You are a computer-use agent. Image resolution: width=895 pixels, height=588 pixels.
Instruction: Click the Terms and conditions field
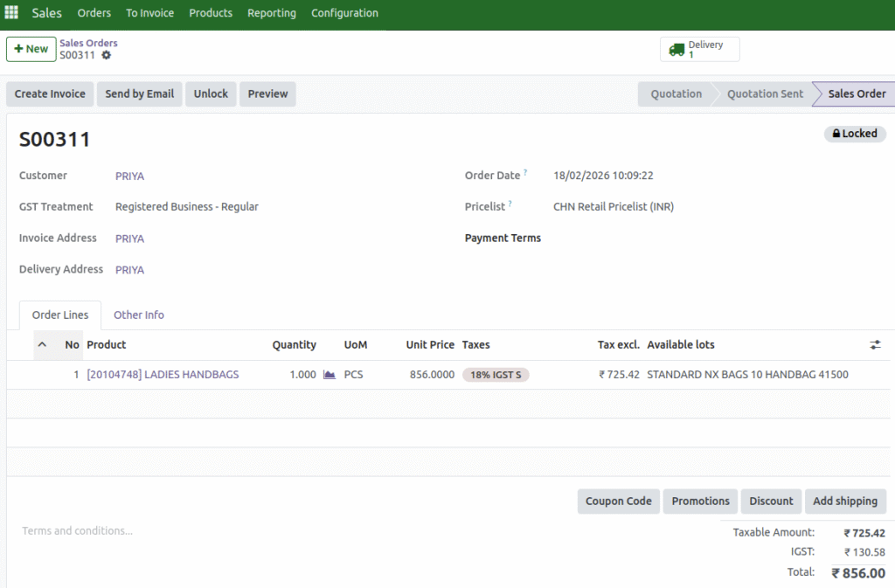point(77,530)
